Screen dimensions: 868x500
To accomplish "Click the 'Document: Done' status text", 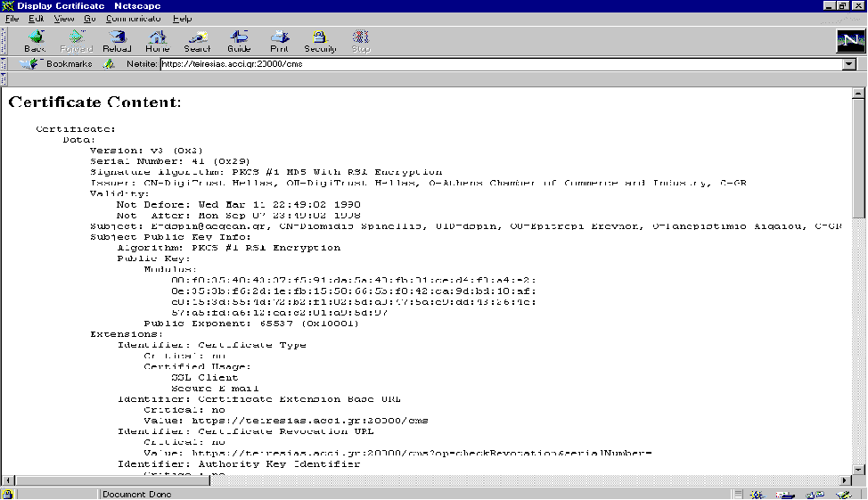I will pyautogui.click(x=136, y=494).
